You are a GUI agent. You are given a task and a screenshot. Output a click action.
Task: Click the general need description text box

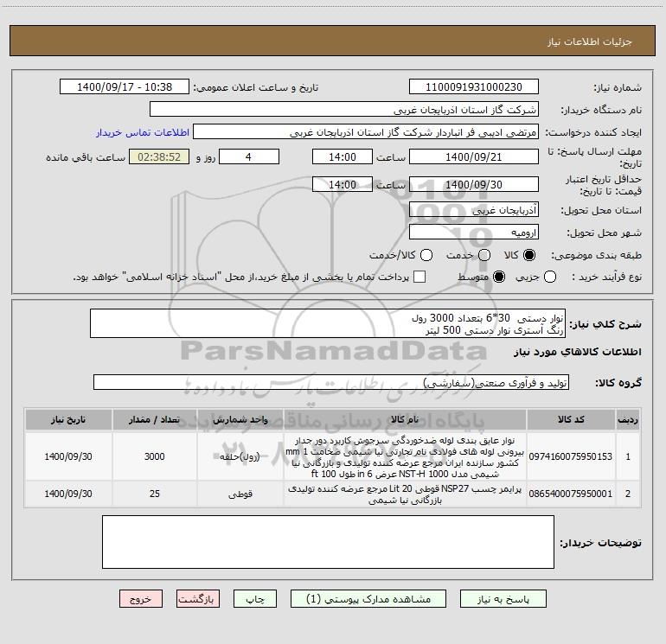(x=328, y=323)
